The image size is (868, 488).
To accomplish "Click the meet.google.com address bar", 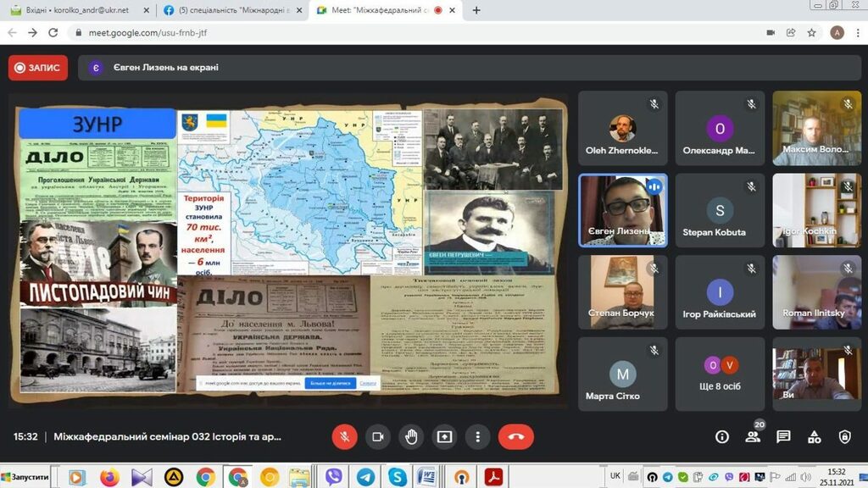I will (x=339, y=32).
